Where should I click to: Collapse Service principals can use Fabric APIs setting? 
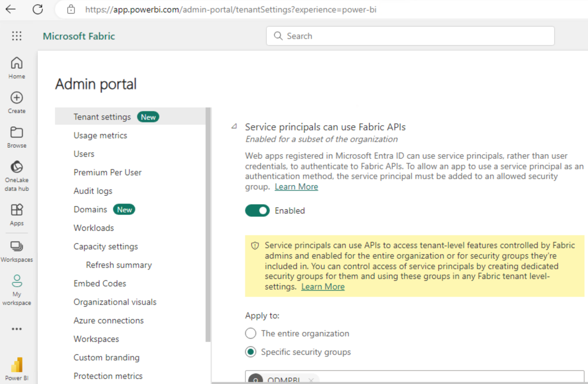pyautogui.click(x=234, y=126)
